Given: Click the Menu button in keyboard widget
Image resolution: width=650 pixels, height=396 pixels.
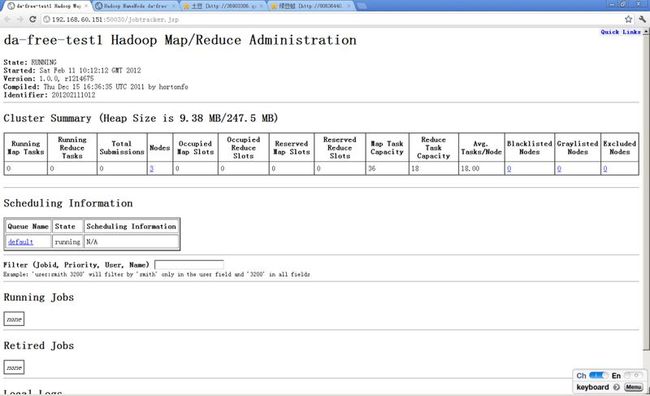Looking at the screenshot, I should pyautogui.click(x=633, y=387).
